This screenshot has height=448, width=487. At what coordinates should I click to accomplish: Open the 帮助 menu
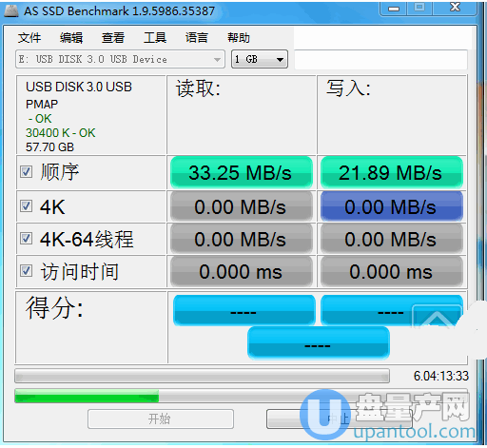(239, 38)
